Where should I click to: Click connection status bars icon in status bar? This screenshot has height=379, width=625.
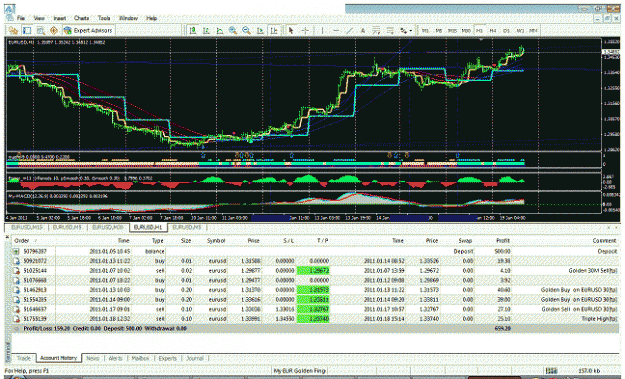click(551, 371)
